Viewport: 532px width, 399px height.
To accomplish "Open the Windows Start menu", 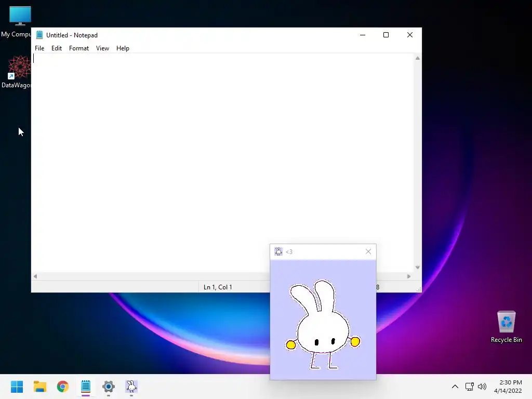I will (x=17, y=387).
